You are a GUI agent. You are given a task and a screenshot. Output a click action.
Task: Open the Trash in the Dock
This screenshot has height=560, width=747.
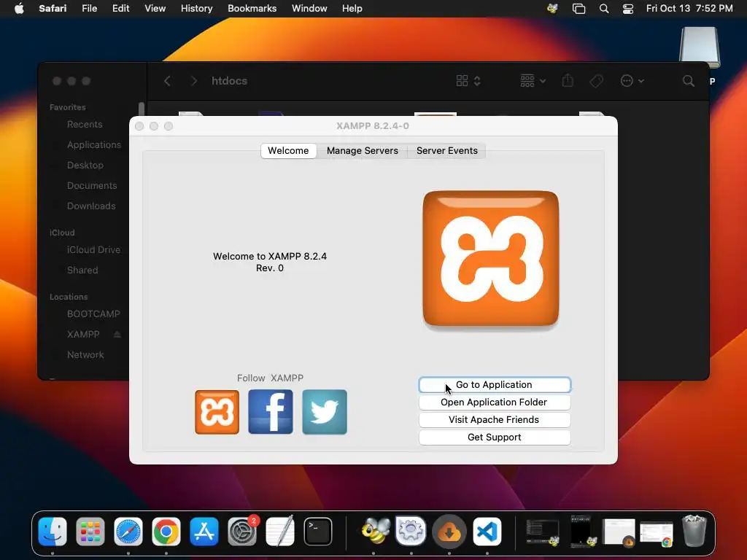(x=694, y=531)
